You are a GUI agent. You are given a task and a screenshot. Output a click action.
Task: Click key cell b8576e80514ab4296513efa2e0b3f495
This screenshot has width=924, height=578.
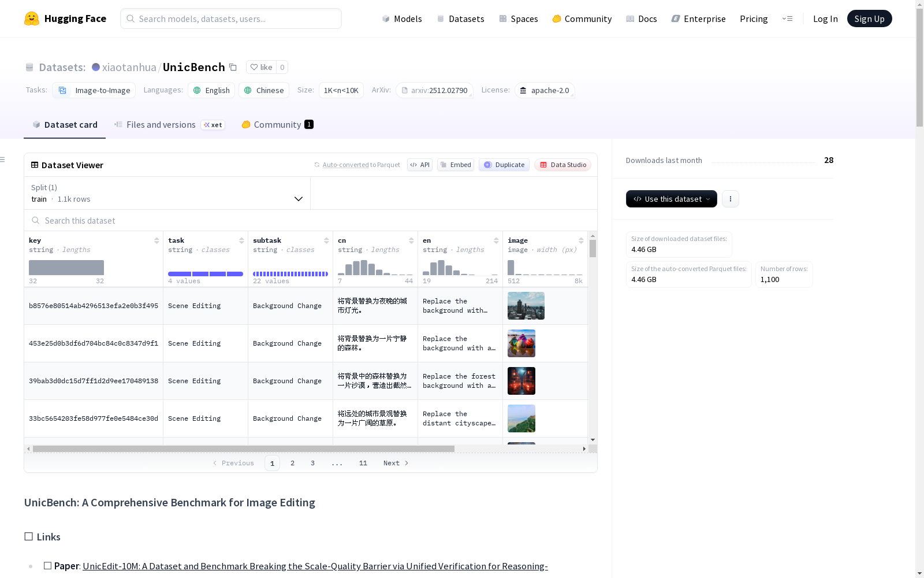[94, 306]
